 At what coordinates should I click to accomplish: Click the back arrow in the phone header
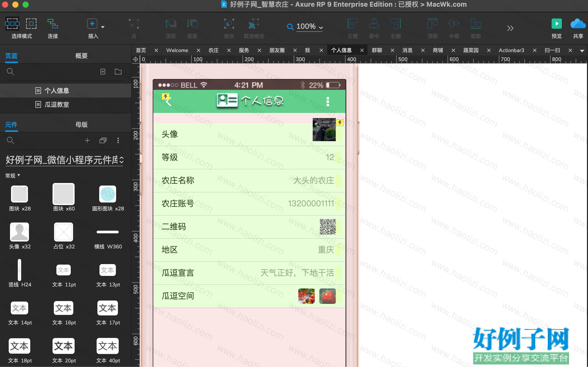click(x=168, y=102)
